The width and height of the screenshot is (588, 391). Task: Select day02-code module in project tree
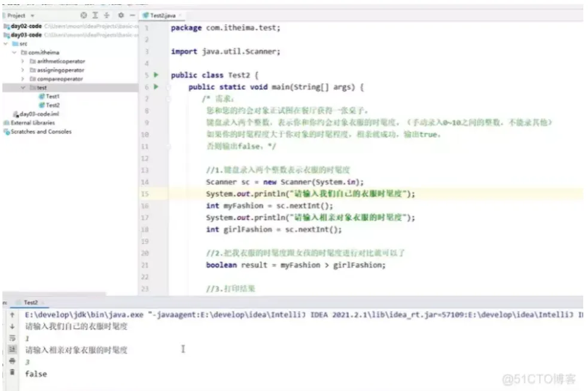coord(26,26)
